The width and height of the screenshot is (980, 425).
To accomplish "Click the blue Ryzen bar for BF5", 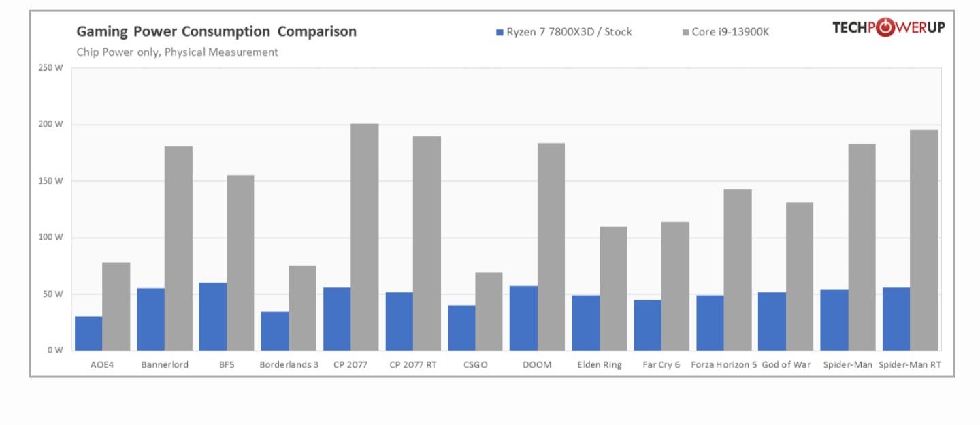I will tap(213, 317).
